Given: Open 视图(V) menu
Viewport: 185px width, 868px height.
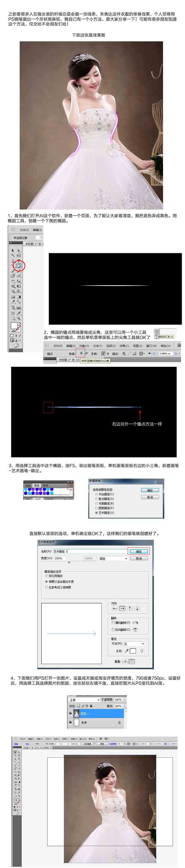Looking at the screenshot, I should click(x=137, y=346).
